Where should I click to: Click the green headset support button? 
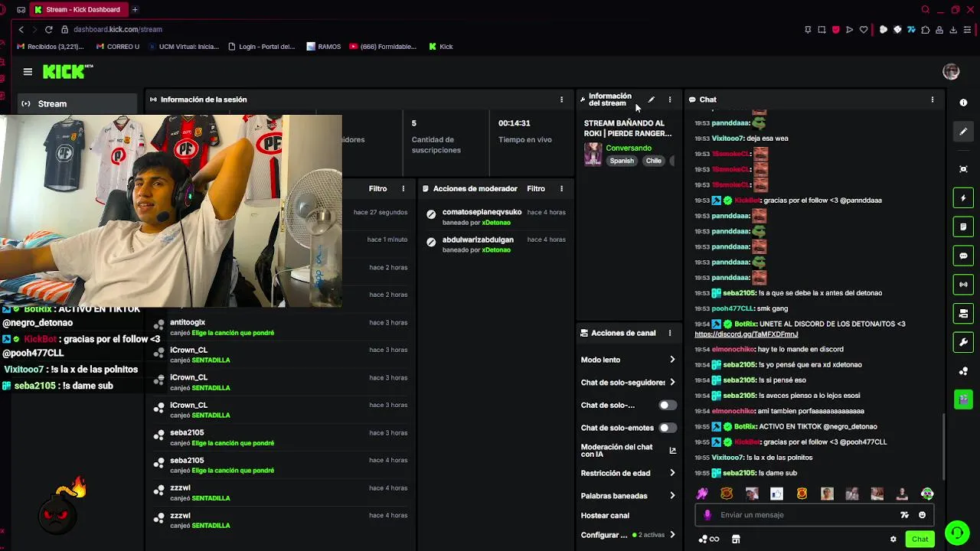(956, 532)
